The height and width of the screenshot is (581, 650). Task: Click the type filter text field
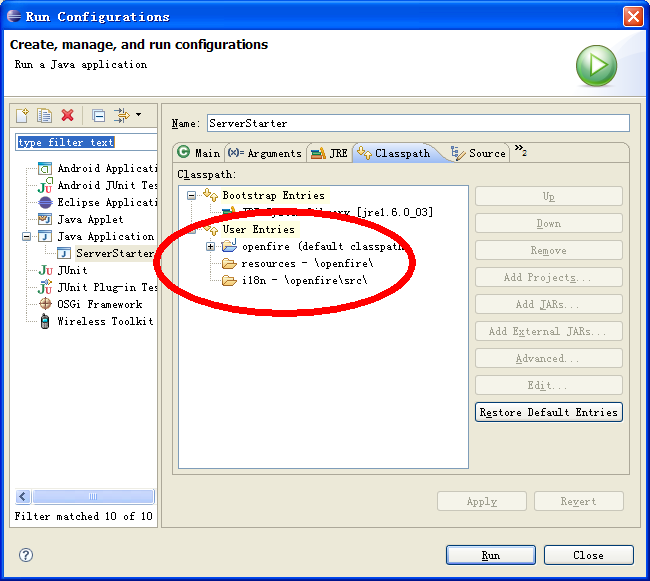click(86, 142)
